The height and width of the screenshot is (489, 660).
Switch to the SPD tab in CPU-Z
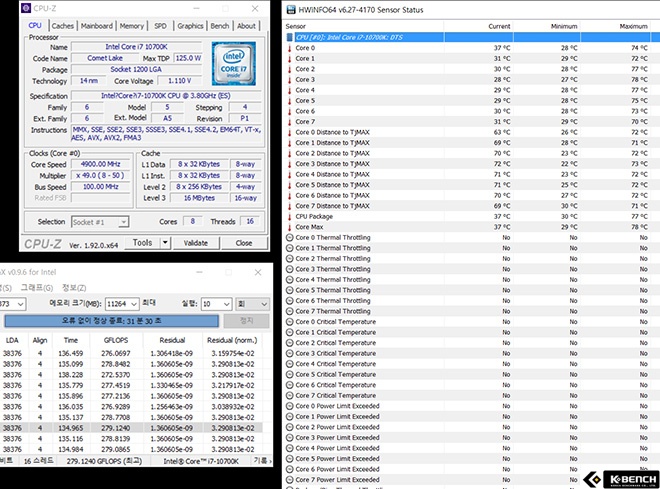[160, 26]
